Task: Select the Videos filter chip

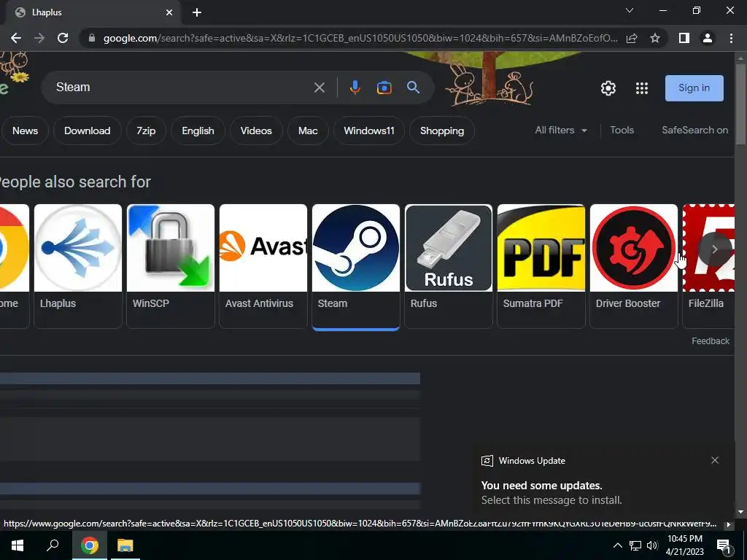Action: pos(256,131)
